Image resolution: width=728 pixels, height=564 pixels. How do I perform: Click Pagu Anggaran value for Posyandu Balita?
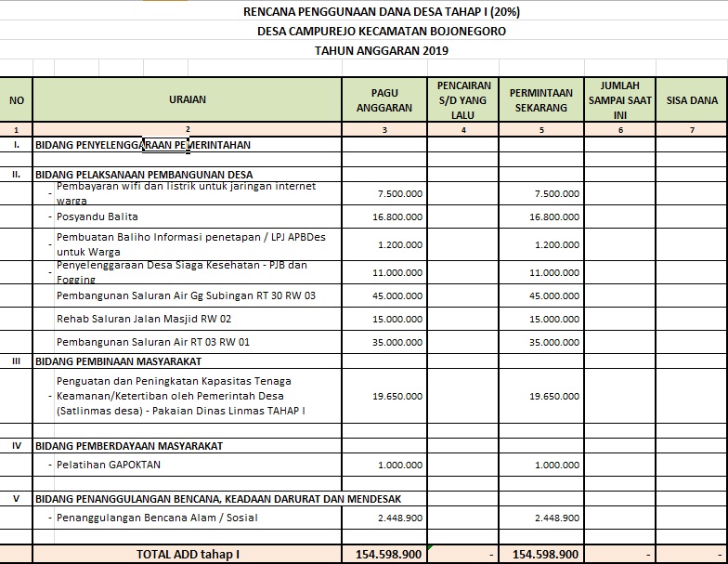coord(399,216)
